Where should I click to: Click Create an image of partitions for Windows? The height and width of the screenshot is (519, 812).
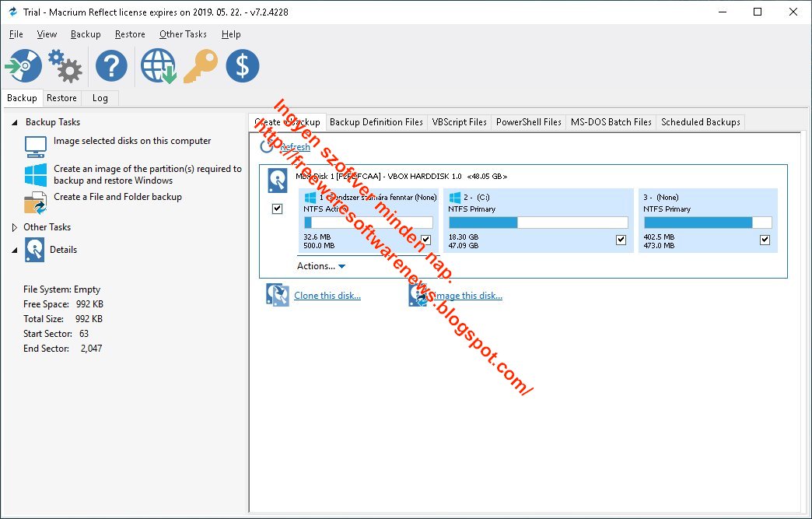click(148, 174)
